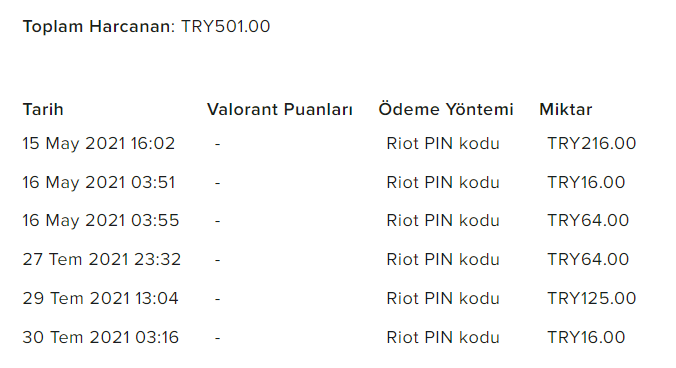
Task: Select the 16 May 2021 03:51 date entry
Action: click(x=99, y=182)
